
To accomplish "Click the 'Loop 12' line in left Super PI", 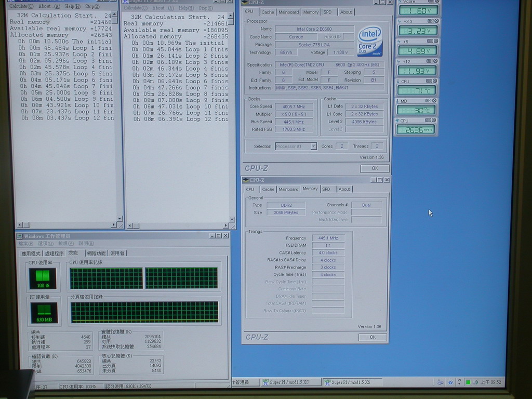I will tap(68, 118).
